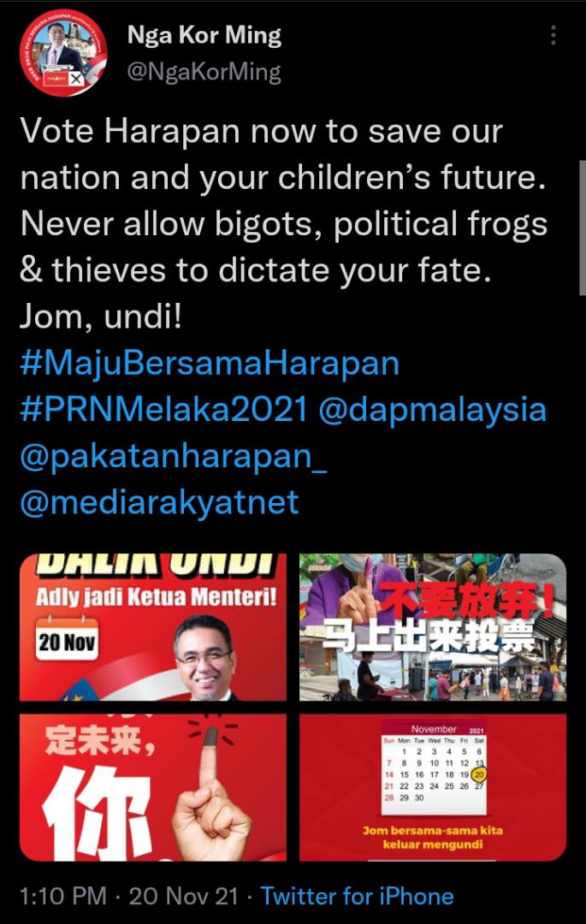The width and height of the screenshot is (586, 924).
Task: Open the November 2021 calendar image
Action: (433, 787)
